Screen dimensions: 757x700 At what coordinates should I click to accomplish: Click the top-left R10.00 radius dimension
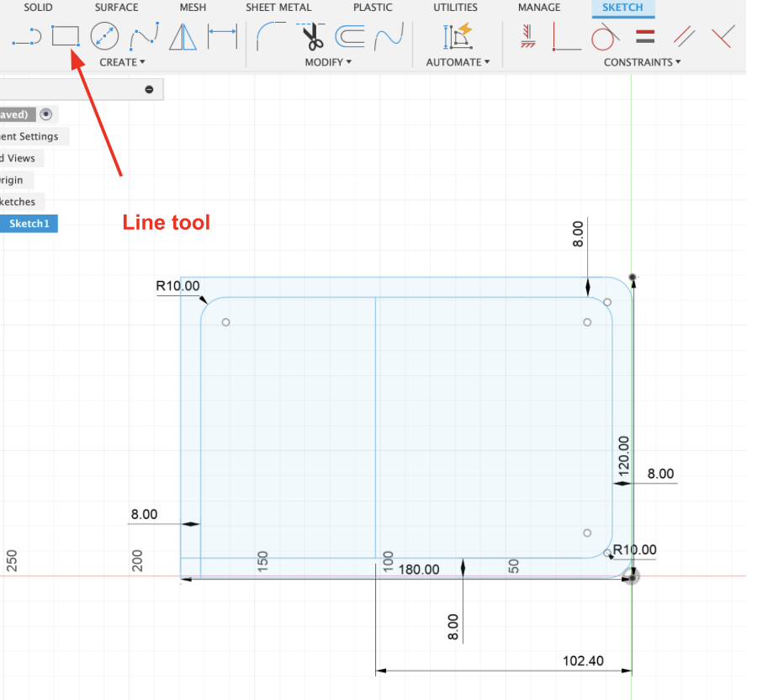[x=177, y=286]
